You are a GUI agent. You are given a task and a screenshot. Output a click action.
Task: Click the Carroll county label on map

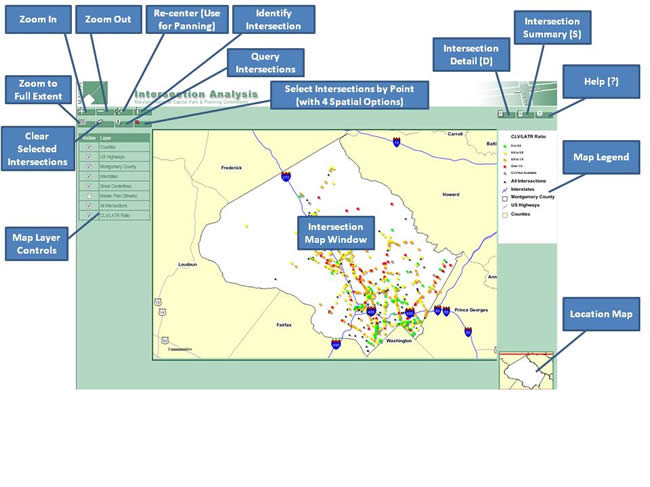point(455,134)
